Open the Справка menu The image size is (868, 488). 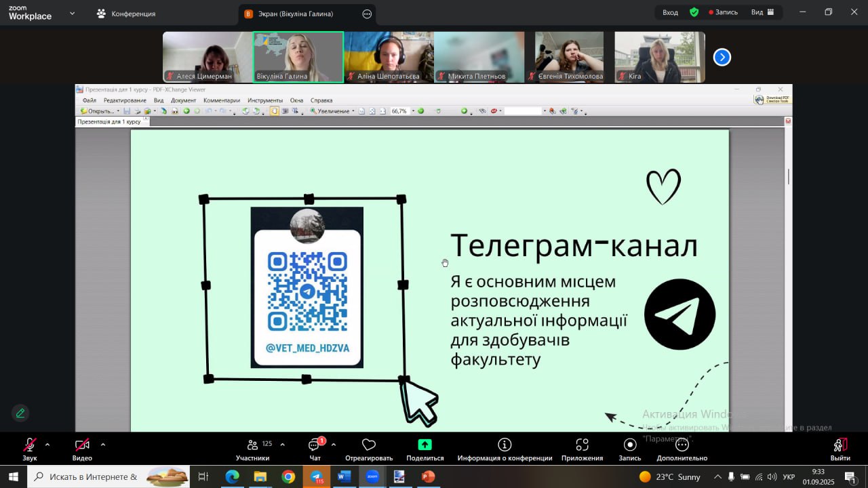pos(321,100)
